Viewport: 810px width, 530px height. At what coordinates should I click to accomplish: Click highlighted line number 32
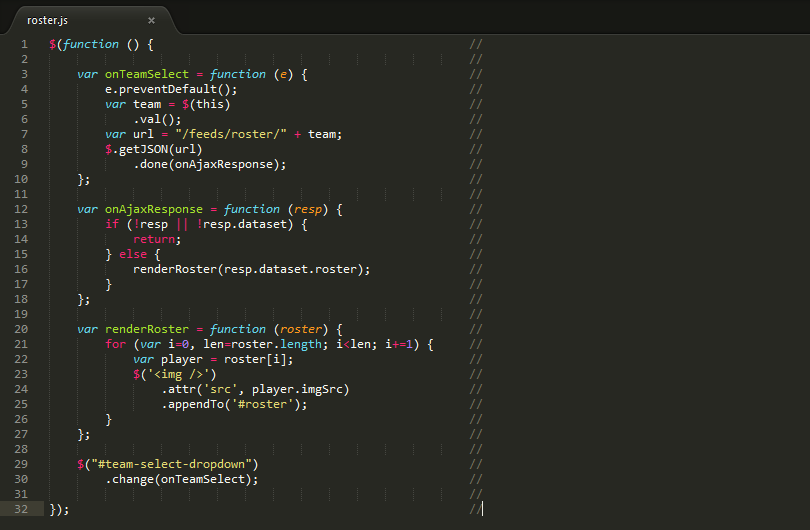pos(21,509)
